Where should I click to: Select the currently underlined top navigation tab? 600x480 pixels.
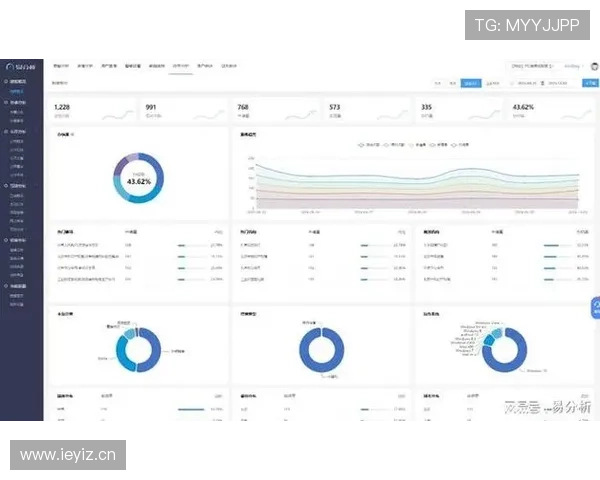pyautogui.click(x=181, y=66)
